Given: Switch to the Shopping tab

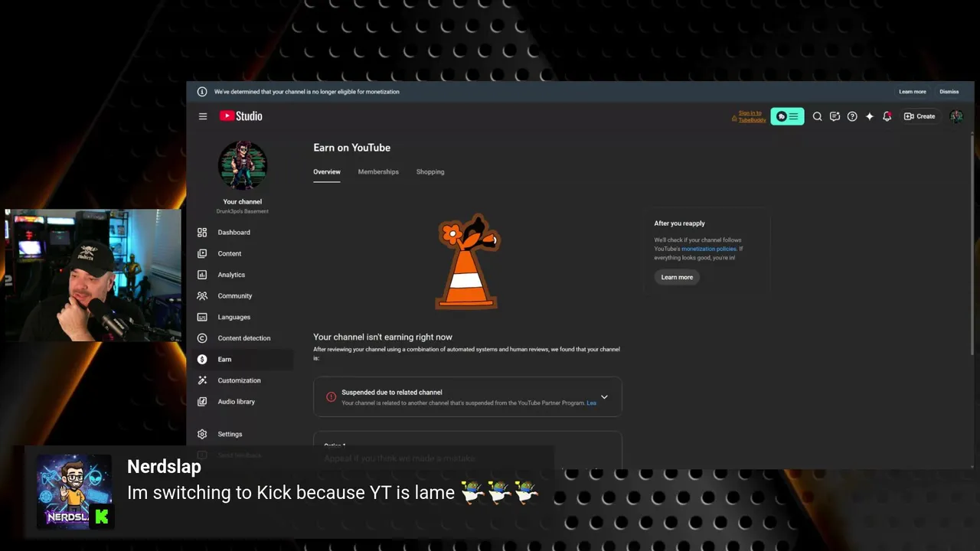Looking at the screenshot, I should [x=430, y=172].
